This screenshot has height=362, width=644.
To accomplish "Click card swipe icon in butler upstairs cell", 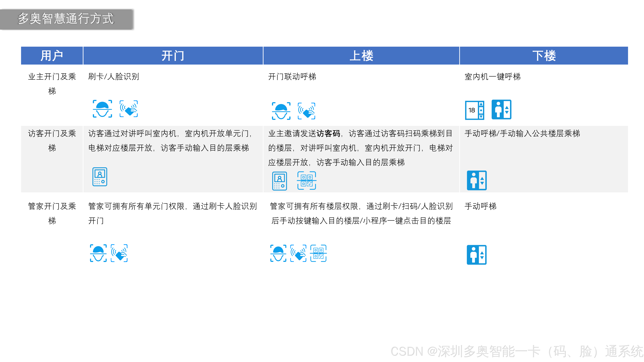I will 298,253.
